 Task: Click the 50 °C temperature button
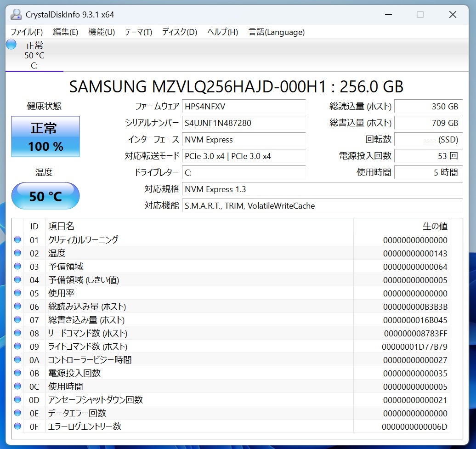[45, 196]
